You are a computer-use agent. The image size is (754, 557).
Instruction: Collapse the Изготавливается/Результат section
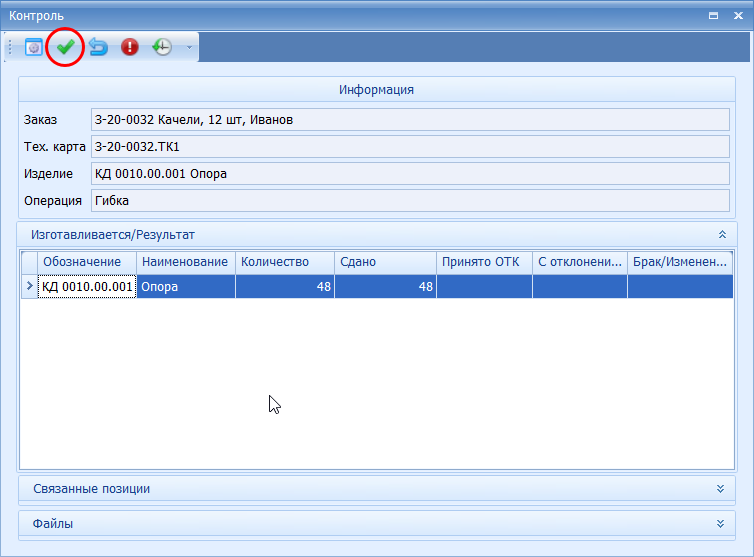(x=722, y=235)
